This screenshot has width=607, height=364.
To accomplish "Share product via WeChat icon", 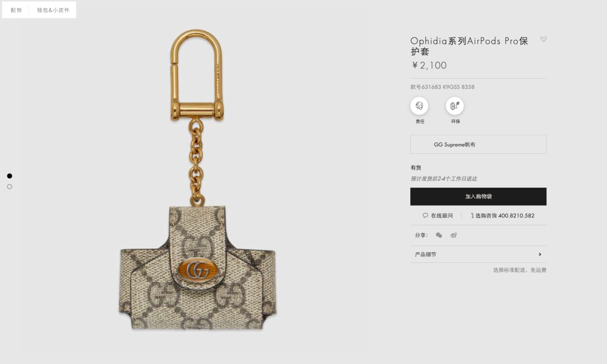I will pyautogui.click(x=438, y=235).
